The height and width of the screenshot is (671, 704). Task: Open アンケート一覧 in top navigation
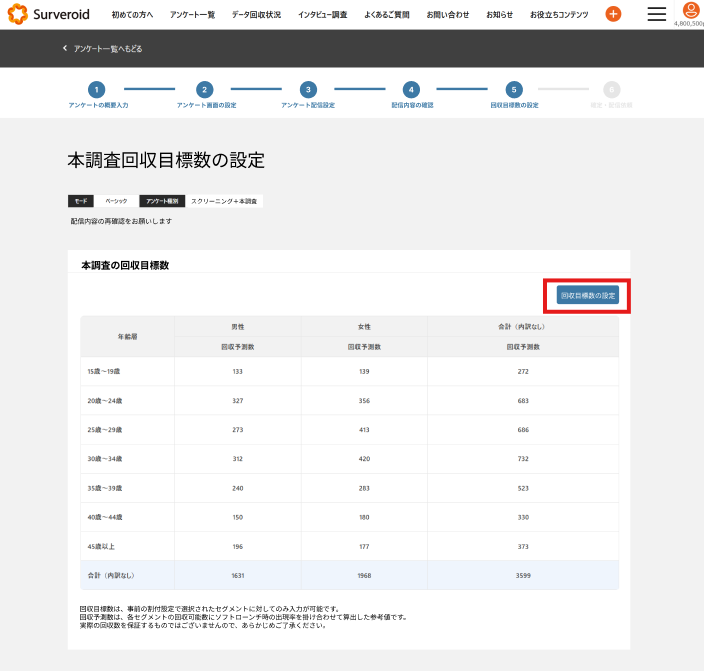[192, 15]
